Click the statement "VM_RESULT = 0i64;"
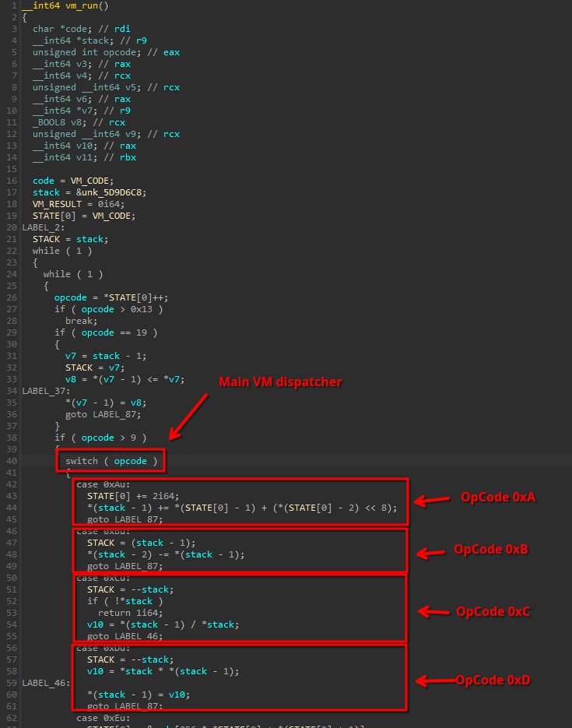The image size is (572, 728). click(x=79, y=204)
